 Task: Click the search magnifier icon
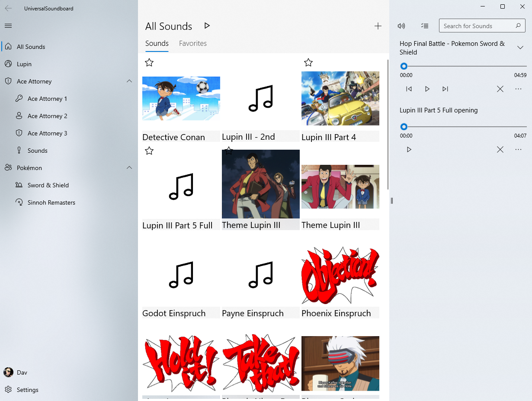[518, 26]
